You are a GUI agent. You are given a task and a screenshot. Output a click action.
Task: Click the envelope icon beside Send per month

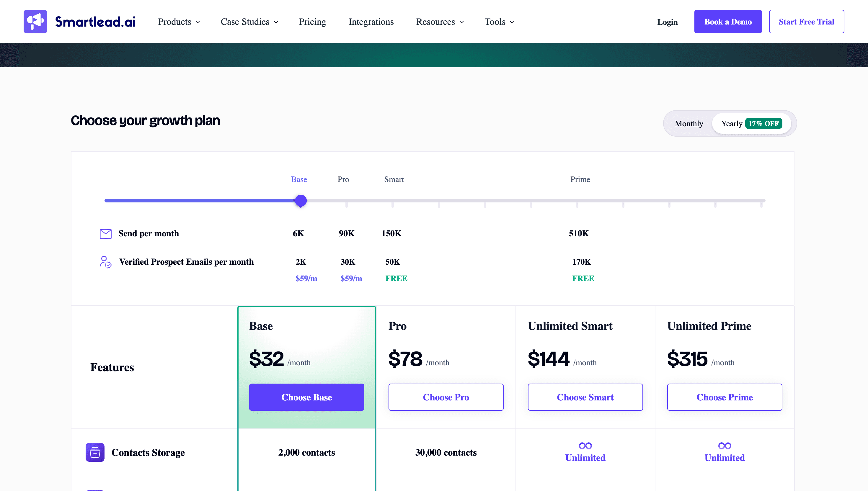106,233
